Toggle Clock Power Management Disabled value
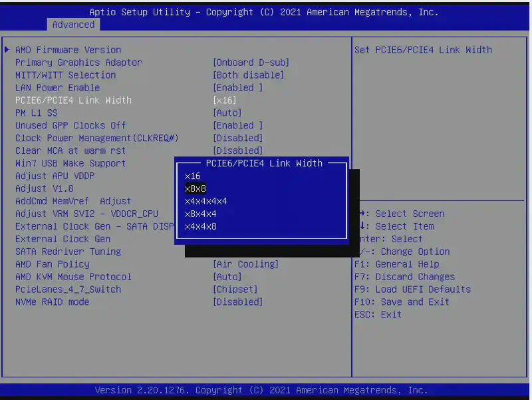532x400 pixels. pos(237,138)
